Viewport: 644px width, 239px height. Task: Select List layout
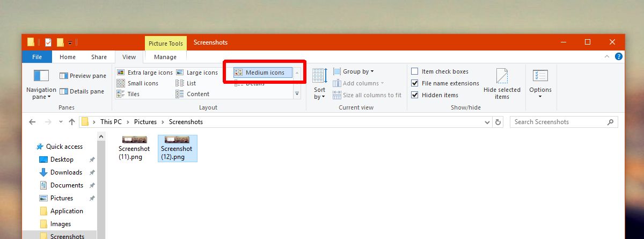pos(186,83)
